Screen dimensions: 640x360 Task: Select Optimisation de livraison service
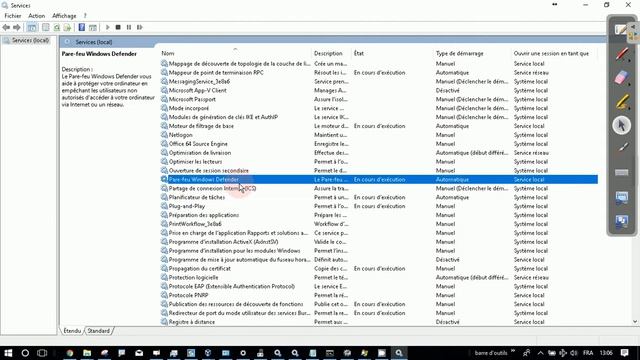coord(200,153)
